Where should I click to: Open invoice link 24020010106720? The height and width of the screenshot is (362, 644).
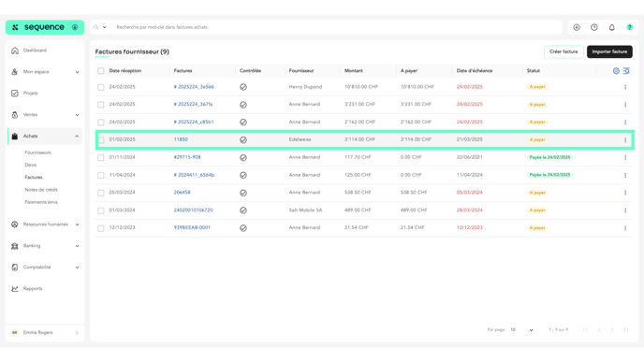click(x=194, y=210)
